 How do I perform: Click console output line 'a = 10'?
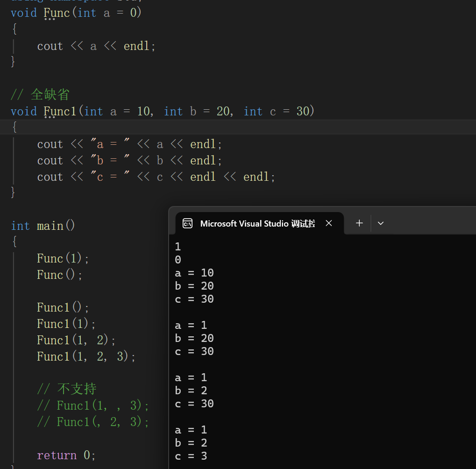194,273
